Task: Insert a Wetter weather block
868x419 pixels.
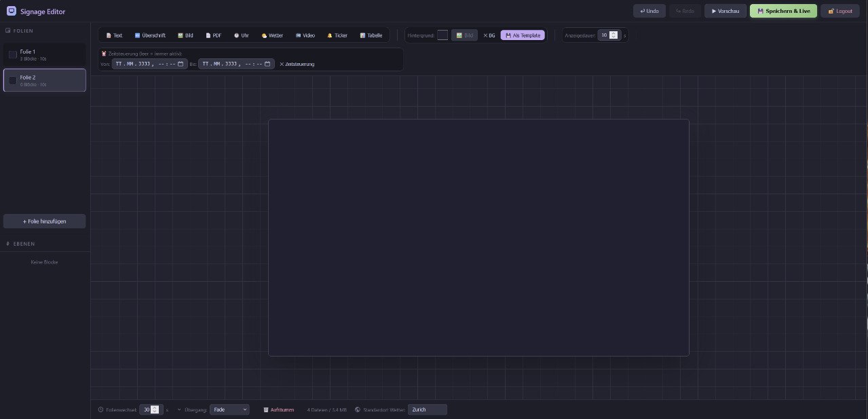Action: point(272,35)
